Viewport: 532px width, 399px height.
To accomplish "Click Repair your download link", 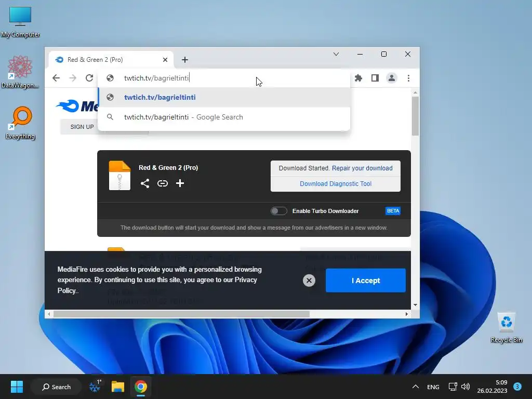I will [362, 168].
